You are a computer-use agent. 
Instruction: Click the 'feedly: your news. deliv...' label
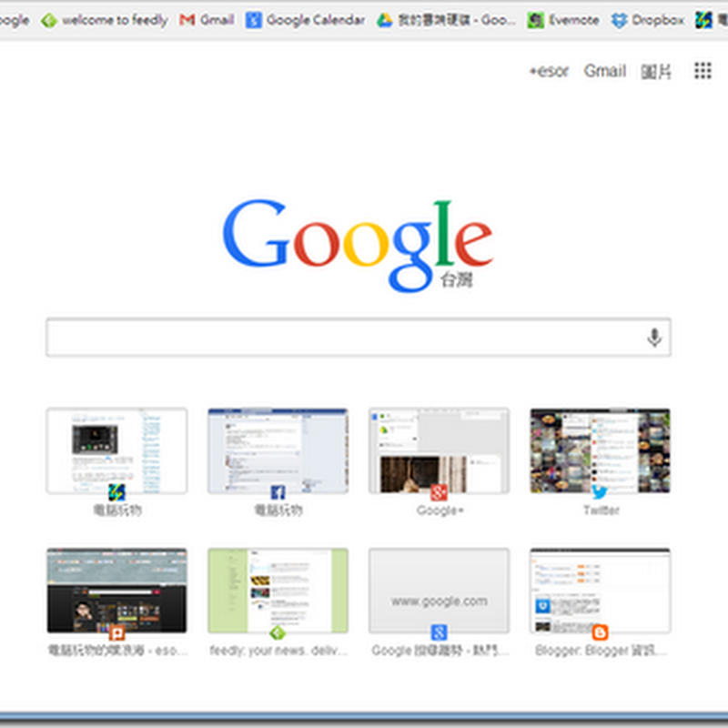click(278, 651)
